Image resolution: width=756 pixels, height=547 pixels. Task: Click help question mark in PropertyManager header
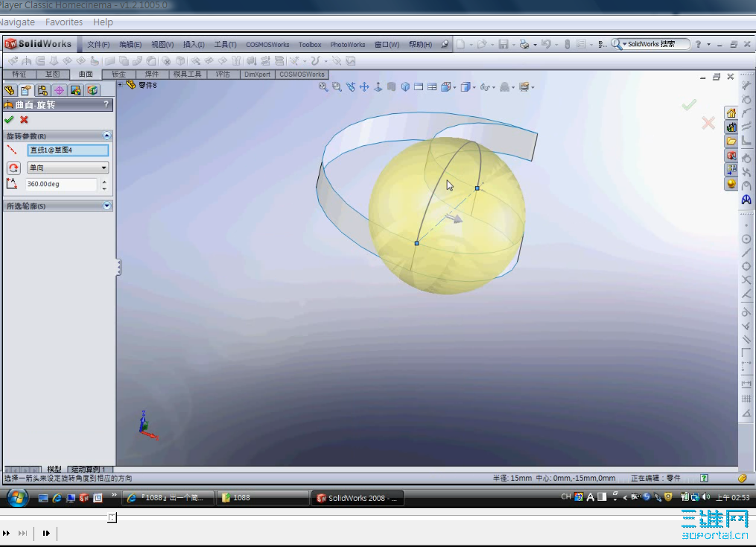click(x=106, y=104)
